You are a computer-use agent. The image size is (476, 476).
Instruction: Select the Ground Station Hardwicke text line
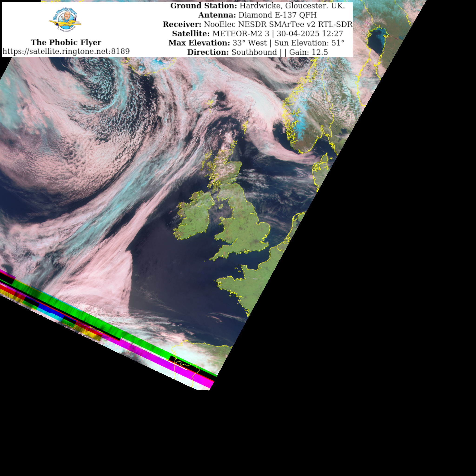click(x=258, y=6)
